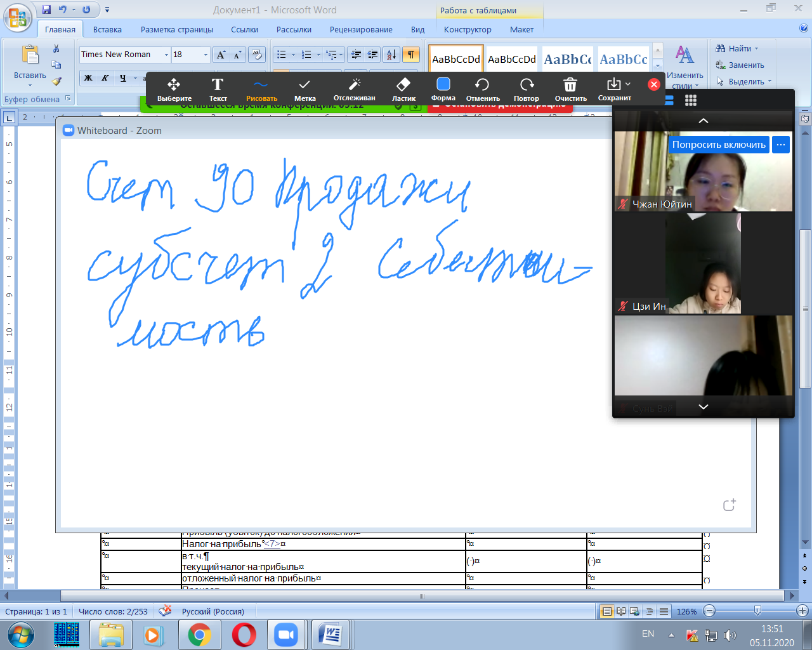Click the Clear (Очистить) trash icon

(x=570, y=89)
